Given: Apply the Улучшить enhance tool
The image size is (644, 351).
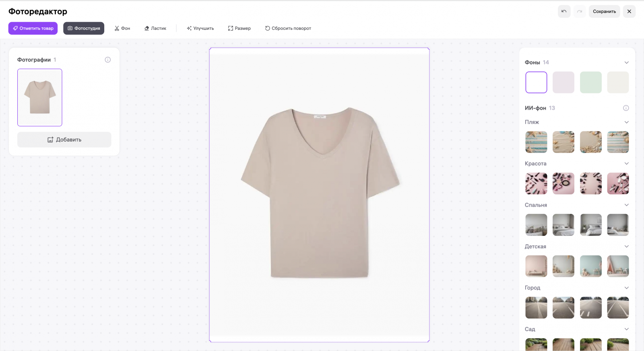Looking at the screenshot, I should pyautogui.click(x=200, y=28).
